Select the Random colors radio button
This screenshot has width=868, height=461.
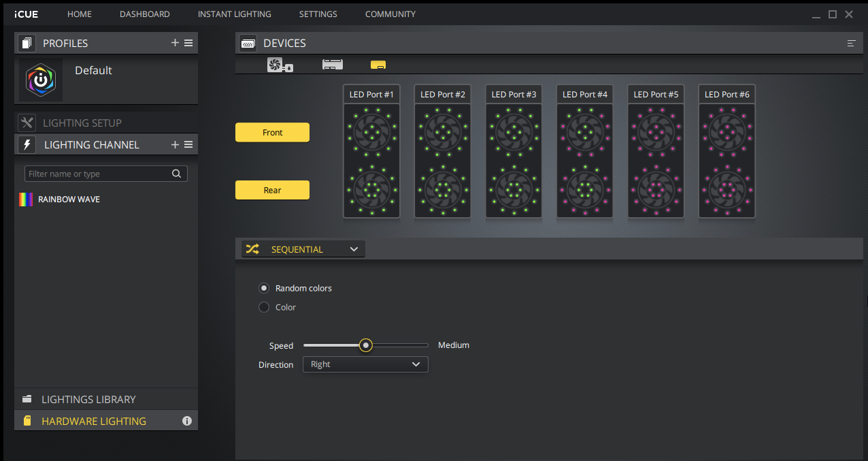pyautogui.click(x=264, y=288)
